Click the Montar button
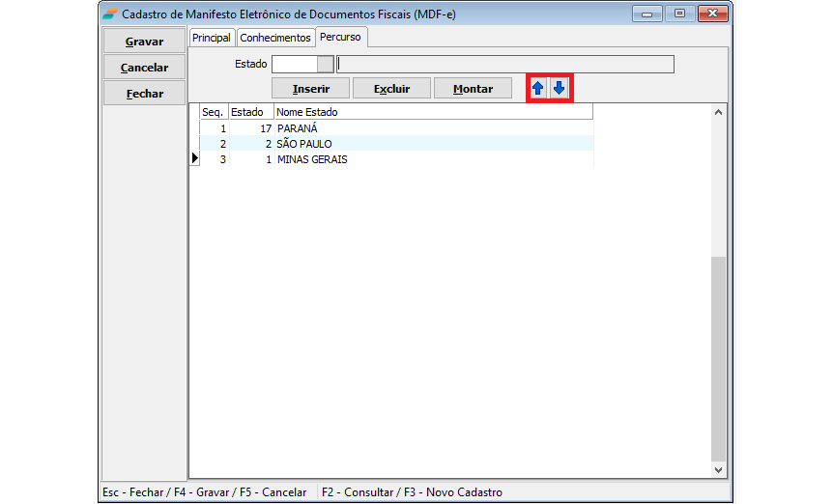The width and height of the screenshot is (833, 504). (473, 89)
